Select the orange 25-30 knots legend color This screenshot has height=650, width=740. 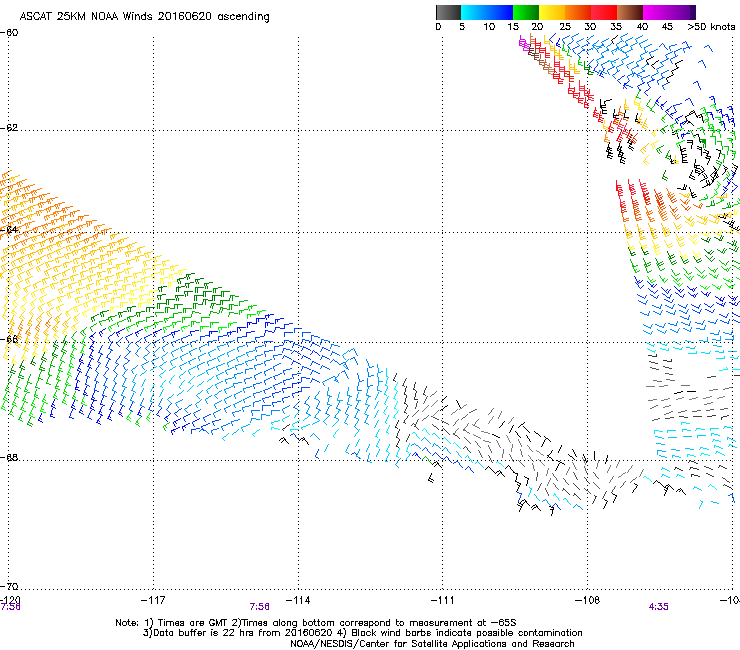(x=578, y=12)
